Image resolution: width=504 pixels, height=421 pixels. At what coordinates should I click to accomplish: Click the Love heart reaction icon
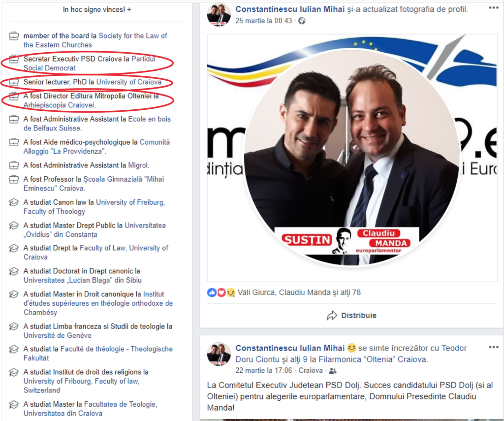pyautogui.click(x=221, y=292)
